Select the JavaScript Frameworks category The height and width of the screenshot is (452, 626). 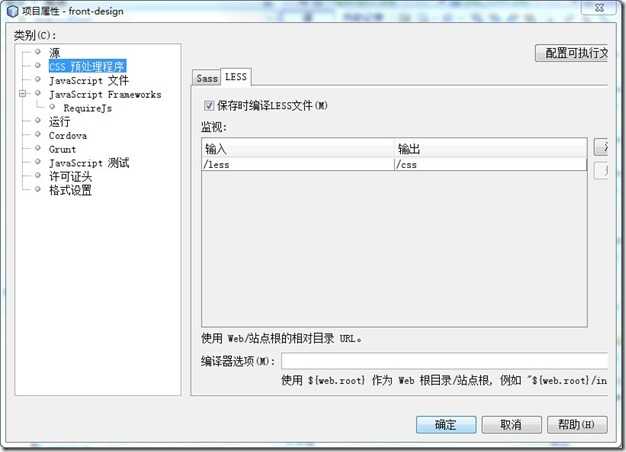pyautogui.click(x=105, y=95)
